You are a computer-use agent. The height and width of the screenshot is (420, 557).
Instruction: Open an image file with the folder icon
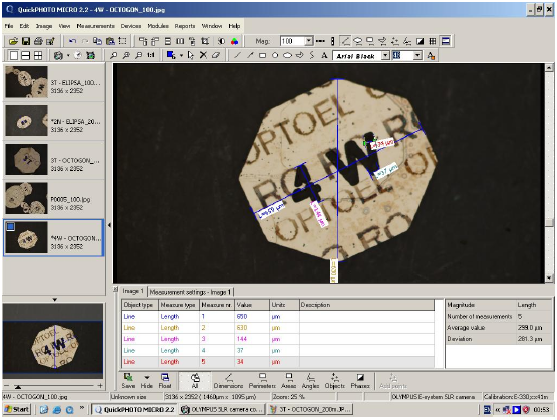click(13, 41)
